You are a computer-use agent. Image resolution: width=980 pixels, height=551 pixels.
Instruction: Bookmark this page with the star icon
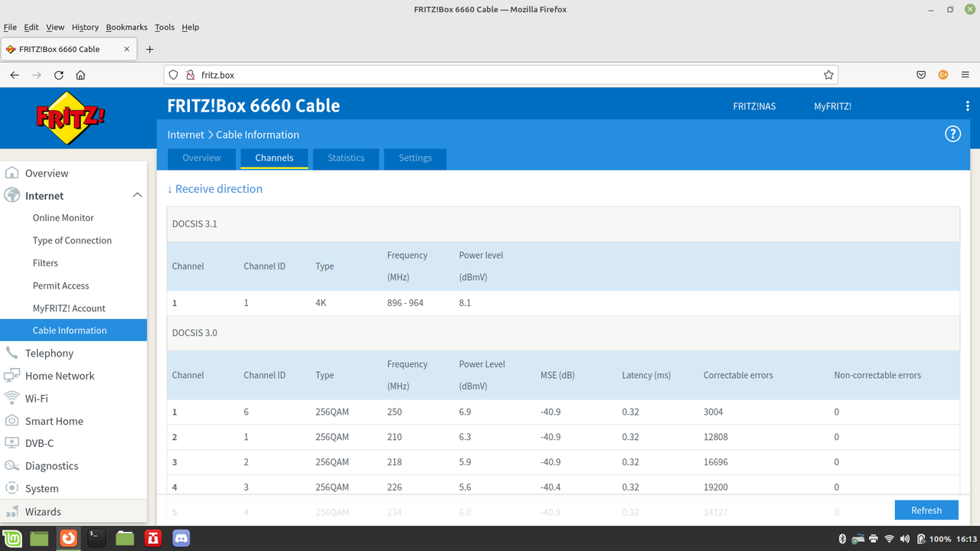point(828,75)
